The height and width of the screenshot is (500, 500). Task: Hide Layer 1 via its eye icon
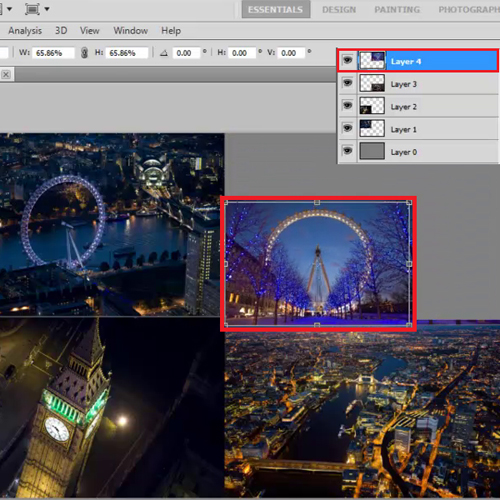[x=347, y=128]
